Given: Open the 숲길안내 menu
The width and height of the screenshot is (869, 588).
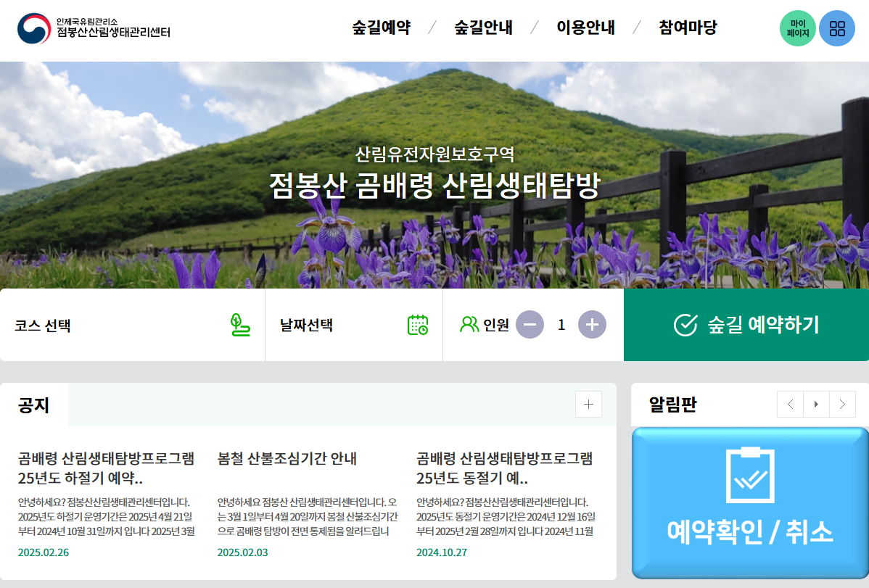Looking at the screenshot, I should click(x=483, y=27).
